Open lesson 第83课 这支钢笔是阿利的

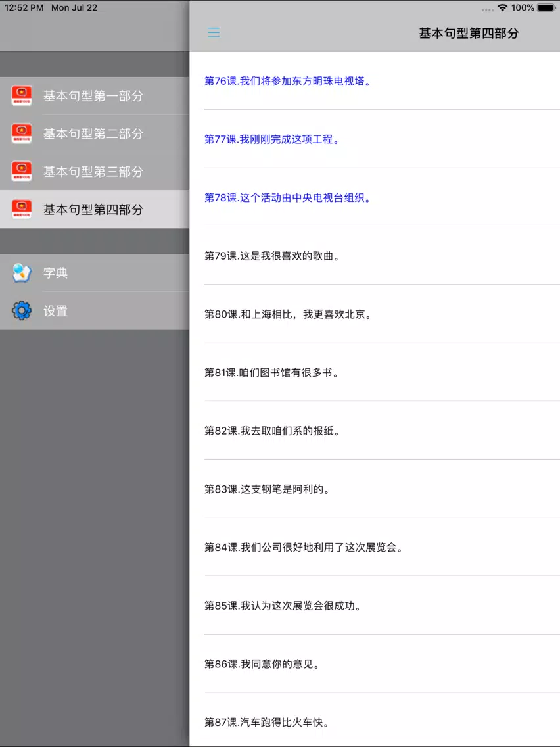click(375, 489)
